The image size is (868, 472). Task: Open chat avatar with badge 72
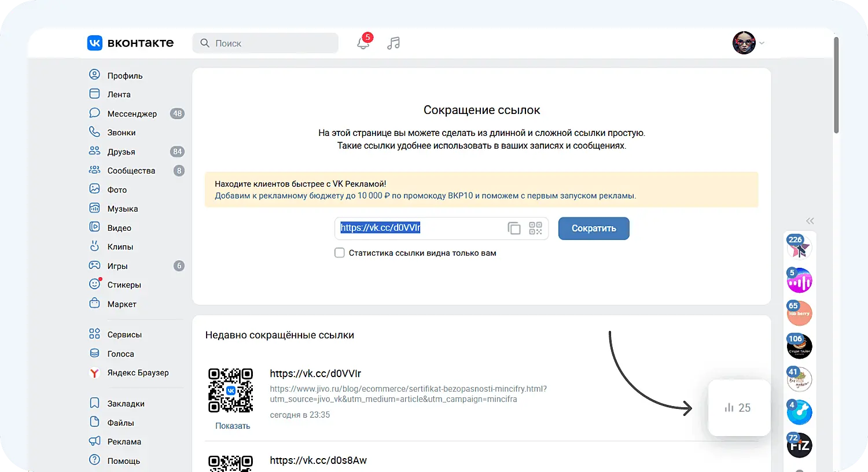click(800, 445)
